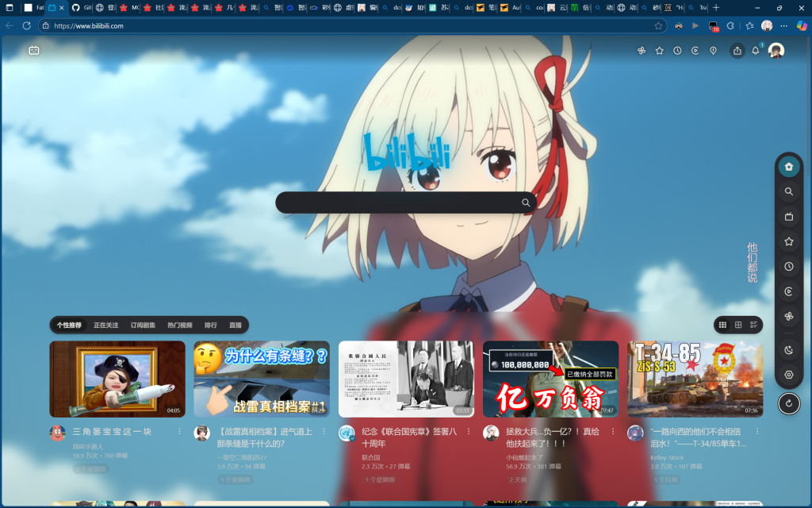Reload the page with browser refresh button
Image resolution: width=812 pixels, height=508 pixels.
pyautogui.click(x=26, y=25)
